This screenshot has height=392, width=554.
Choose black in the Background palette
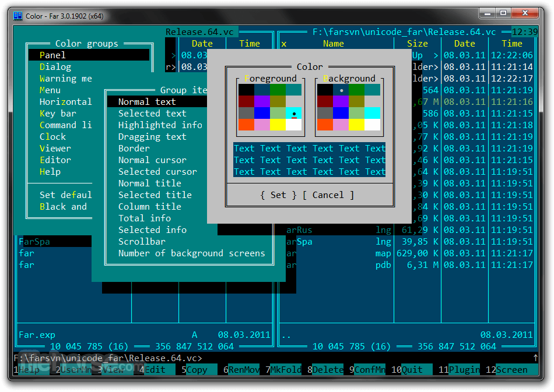325,90
